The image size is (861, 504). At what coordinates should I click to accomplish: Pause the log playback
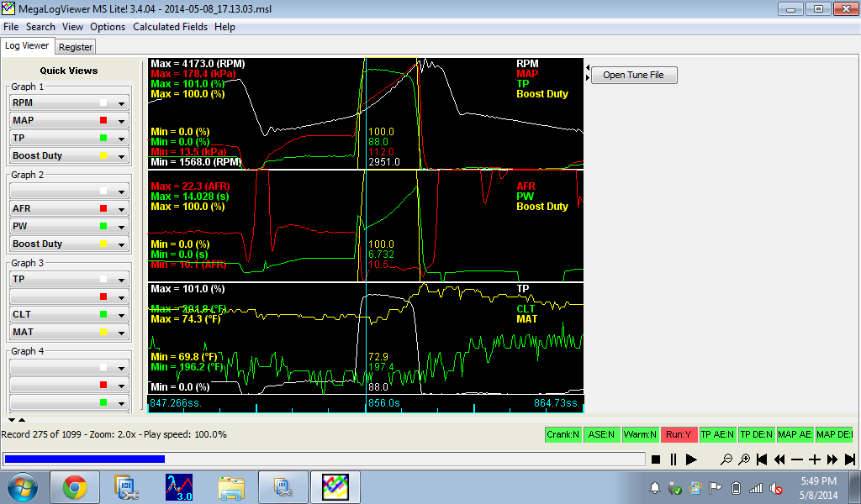[x=673, y=459]
